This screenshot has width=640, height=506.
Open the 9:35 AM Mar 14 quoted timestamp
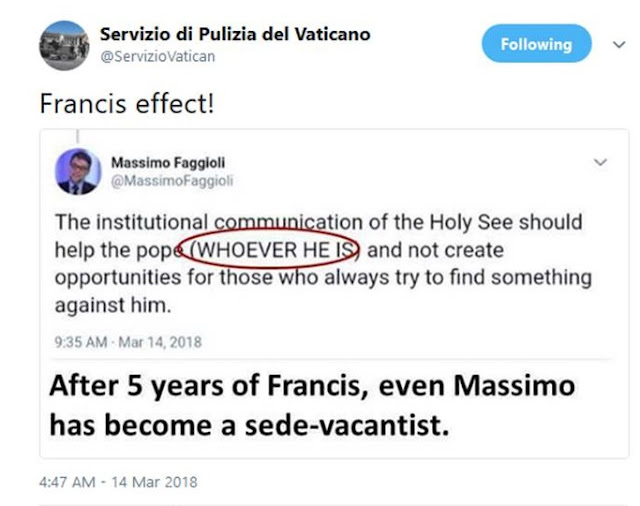pyautogui.click(x=127, y=341)
